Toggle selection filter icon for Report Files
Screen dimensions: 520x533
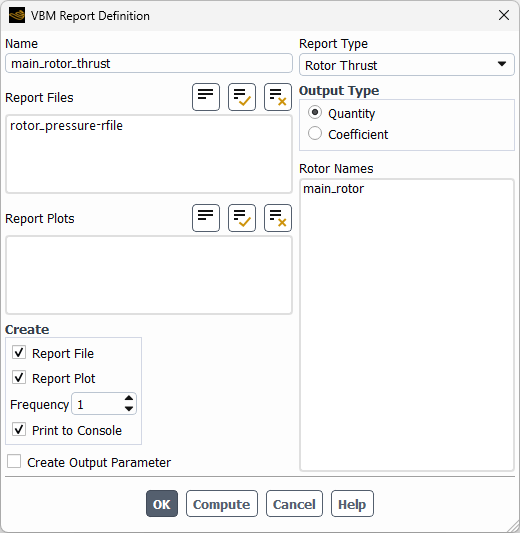tap(206, 97)
